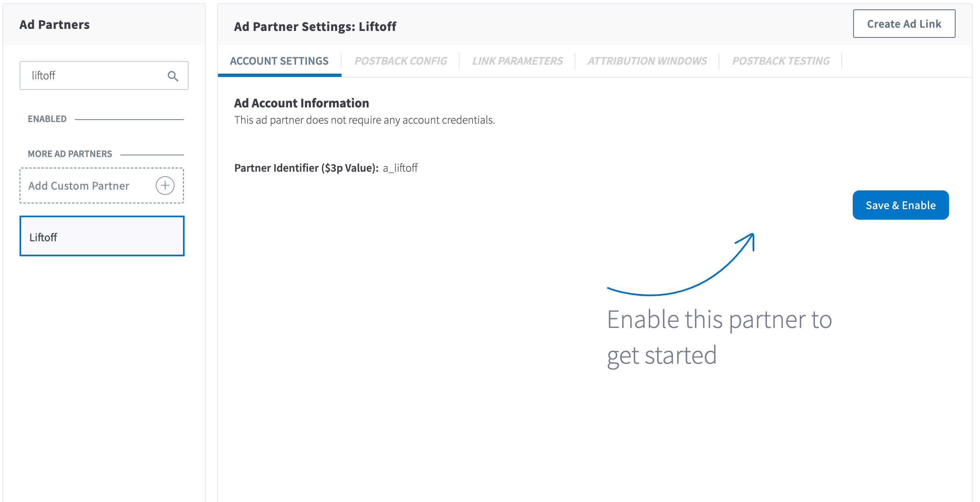
Task: Open Create Ad Link
Action: (904, 24)
